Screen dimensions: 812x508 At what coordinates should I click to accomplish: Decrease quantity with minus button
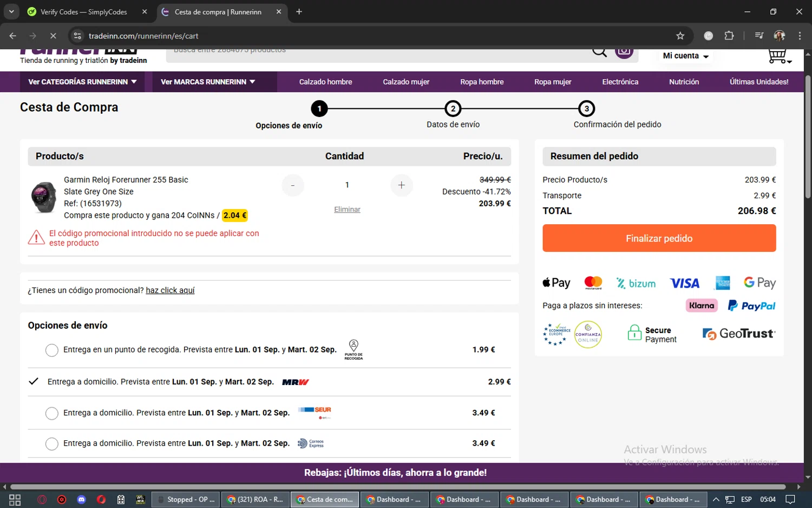[x=293, y=185]
